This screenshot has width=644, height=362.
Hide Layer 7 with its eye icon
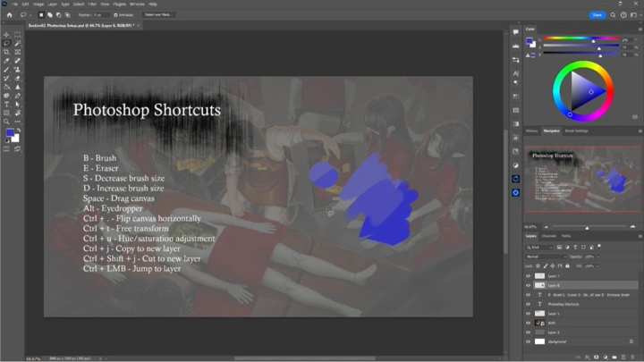529,276
